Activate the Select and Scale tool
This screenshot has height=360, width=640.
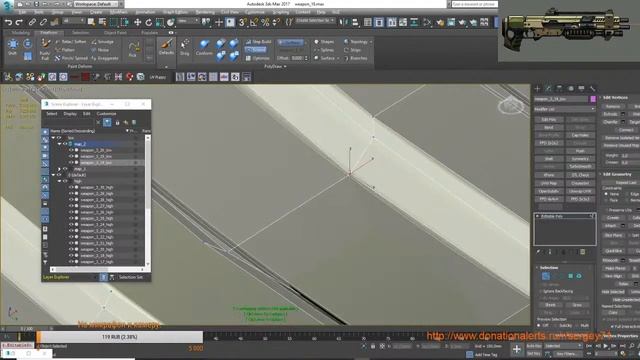point(160,22)
